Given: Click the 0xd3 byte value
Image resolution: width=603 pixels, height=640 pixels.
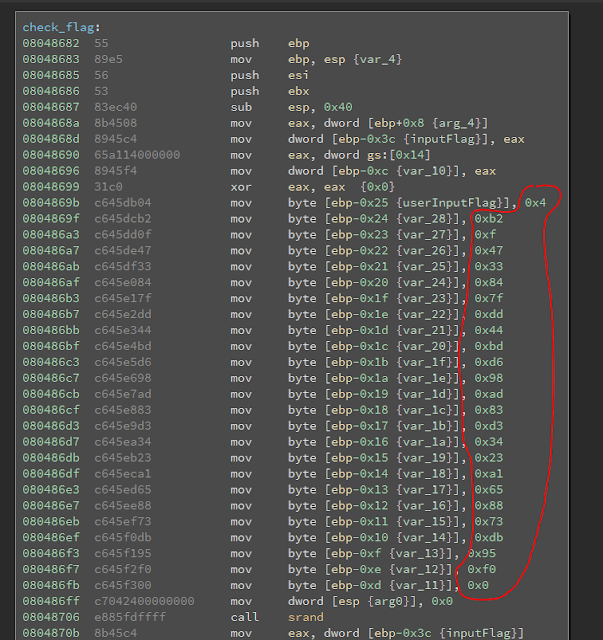Looking at the screenshot, I should point(489,426).
